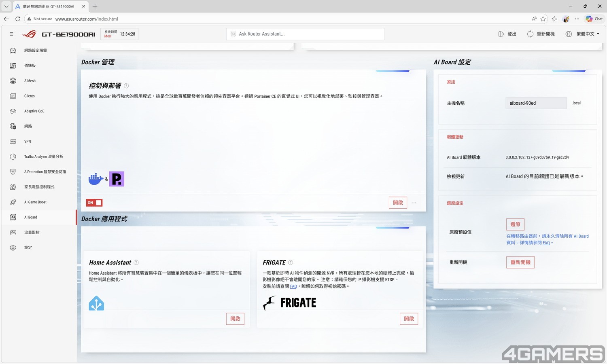Image resolution: width=607 pixels, height=364 pixels.
Task: Open the 繁體中文 language dropdown
Action: point(583,34)
